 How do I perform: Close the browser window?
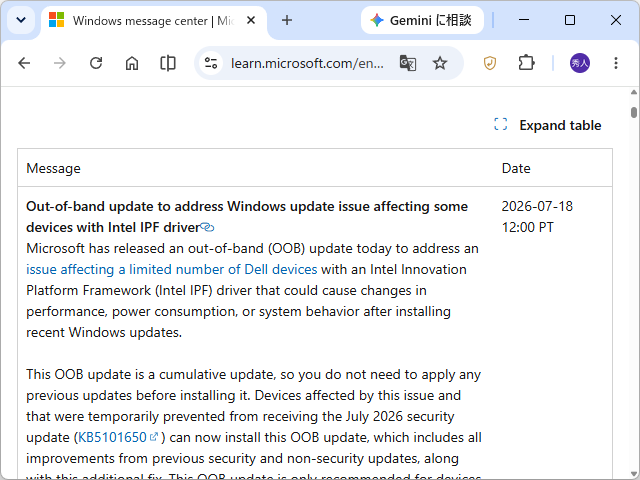pos(616,20)
